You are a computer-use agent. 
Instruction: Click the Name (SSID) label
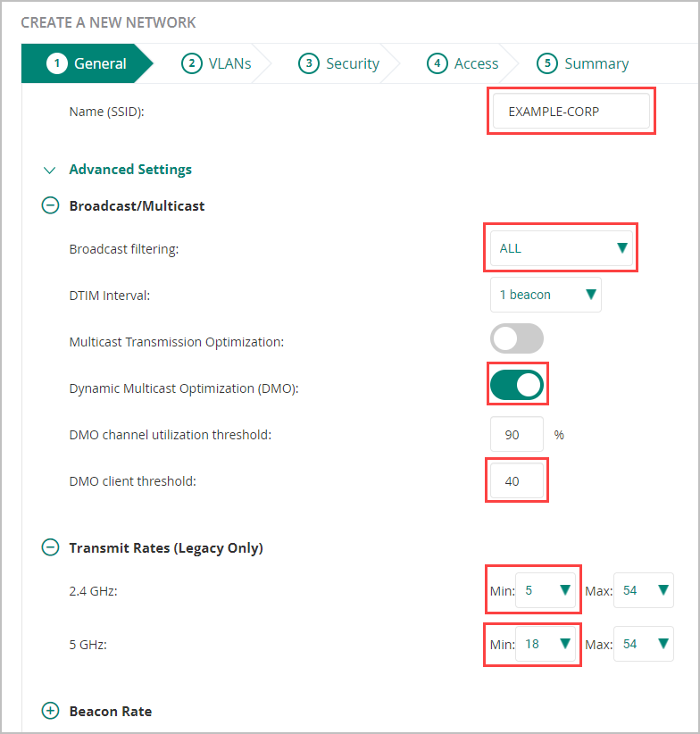(106, 112)
